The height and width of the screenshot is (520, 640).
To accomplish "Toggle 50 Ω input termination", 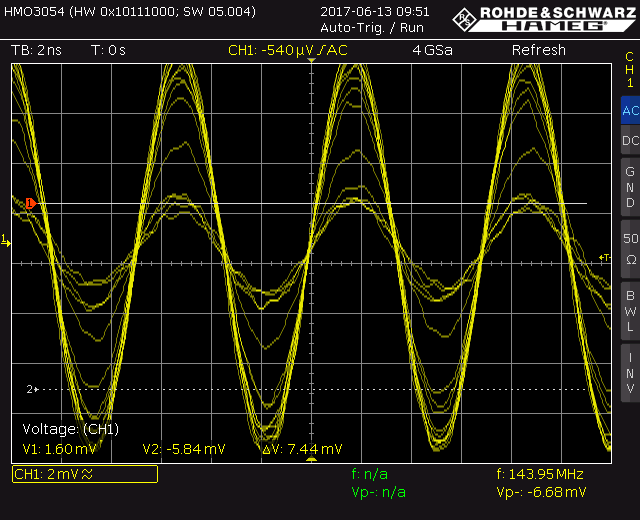I will pos(629,249).
